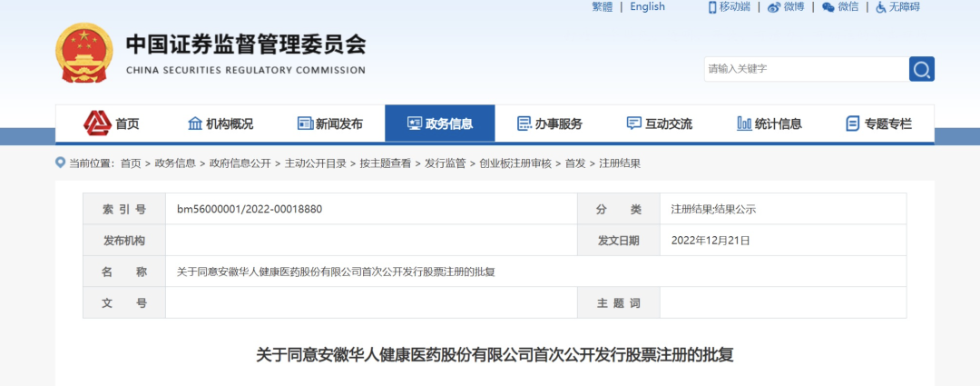Image resolution: width=980 pixels, height=386 pixels.
Task: Enable 无障碍 accessibility mode
Action: click(881, 7)
